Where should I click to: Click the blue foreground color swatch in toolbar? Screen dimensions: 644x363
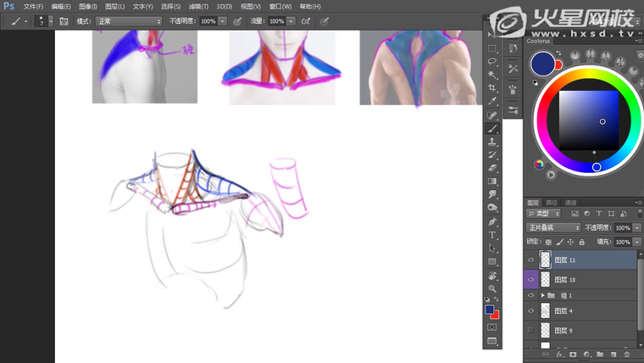(490, 310)
